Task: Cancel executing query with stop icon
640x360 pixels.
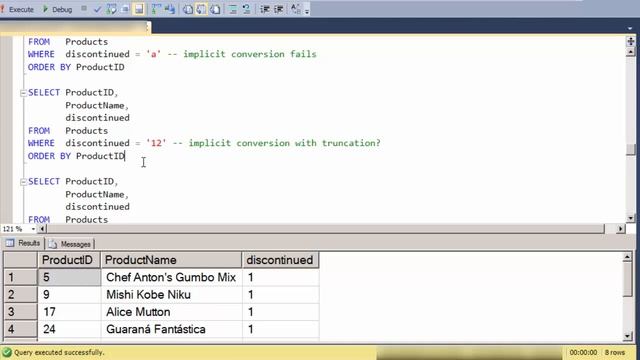Action: (84, 9)
